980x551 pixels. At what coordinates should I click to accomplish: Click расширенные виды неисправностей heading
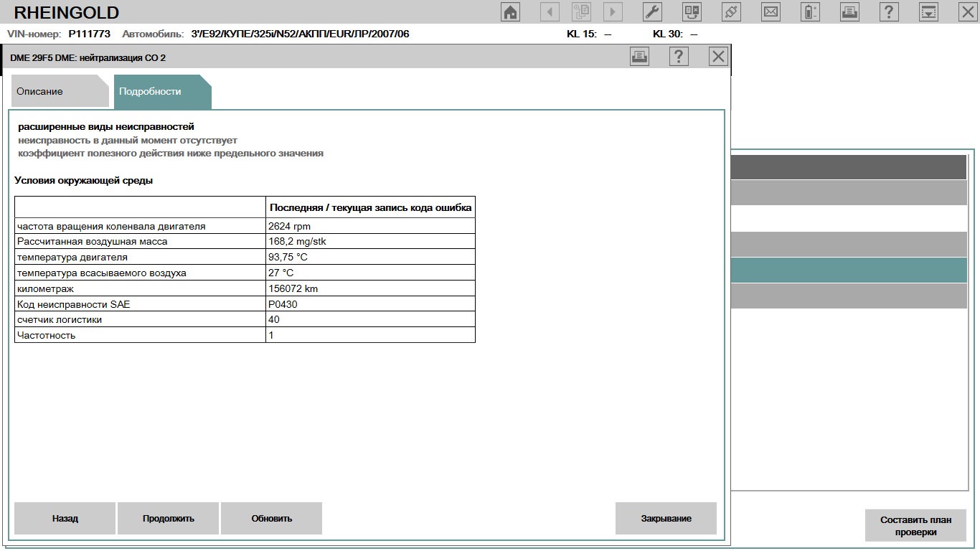click(106, 127)
